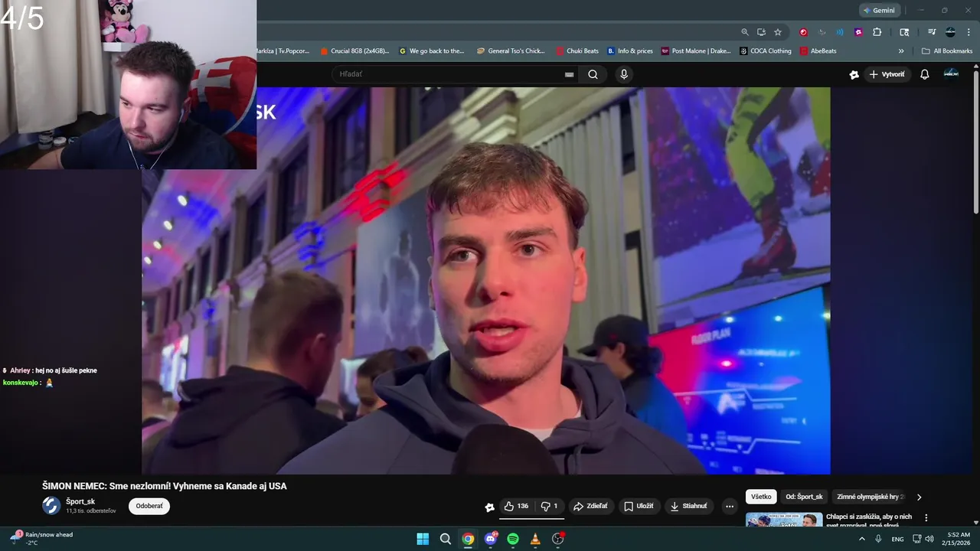Click the sparkle icon beside like button
The width and height of the screenshot is (980, 551).
490,507
